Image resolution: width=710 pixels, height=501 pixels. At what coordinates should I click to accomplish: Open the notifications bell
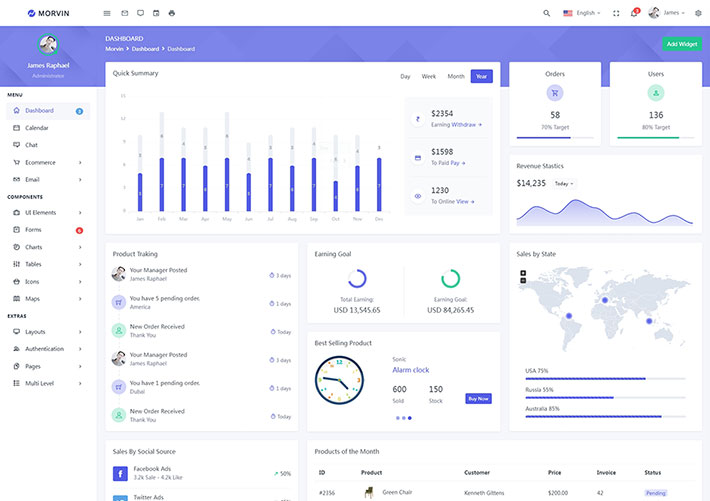coord(633,13)
